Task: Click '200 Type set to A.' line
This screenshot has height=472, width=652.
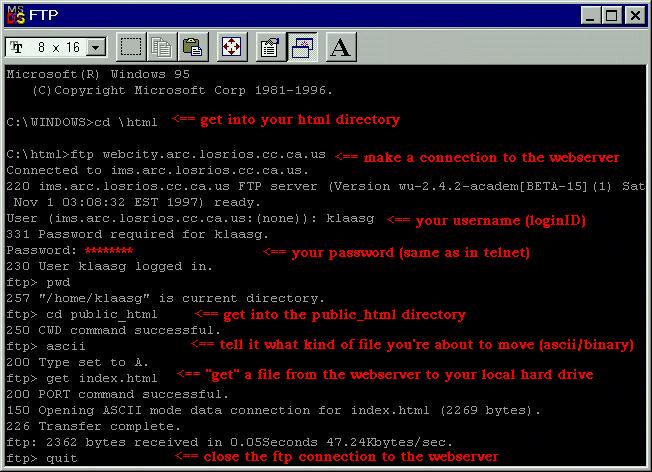Action: point(77,362)
